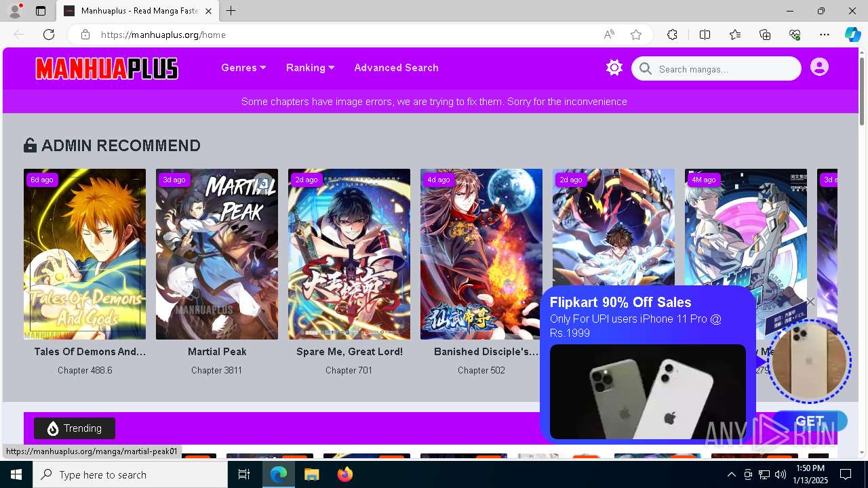Image resolution: width=868 pixels, height=488 pixels.
Task: Open the Martial Peak title link
Action: [x=217, y=352]
